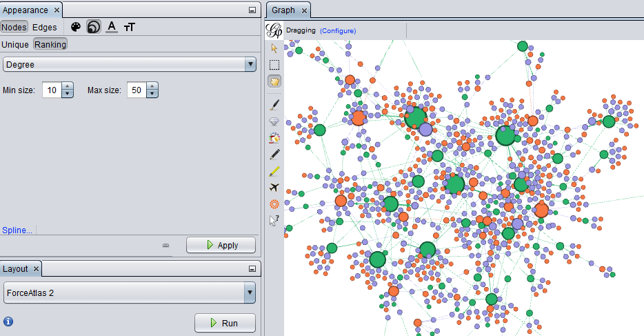Toggle the auto-apply link icon
The height and width of the screenshot is (336, 644).
(x=165, y=246)
